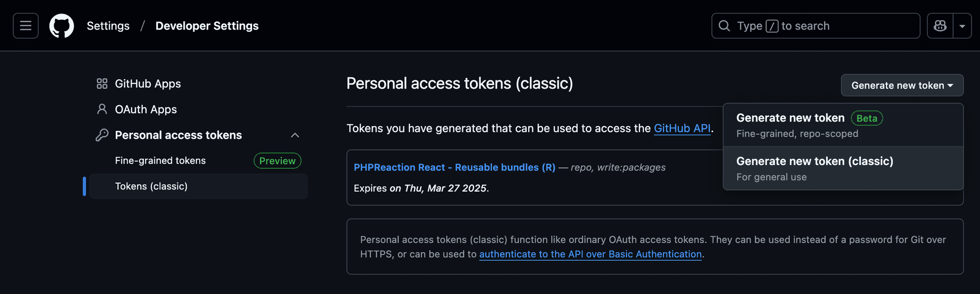Viewport: 980px width, 294px height.
Task: Open the Generate new token dropdown
Action: click(902, 85)
